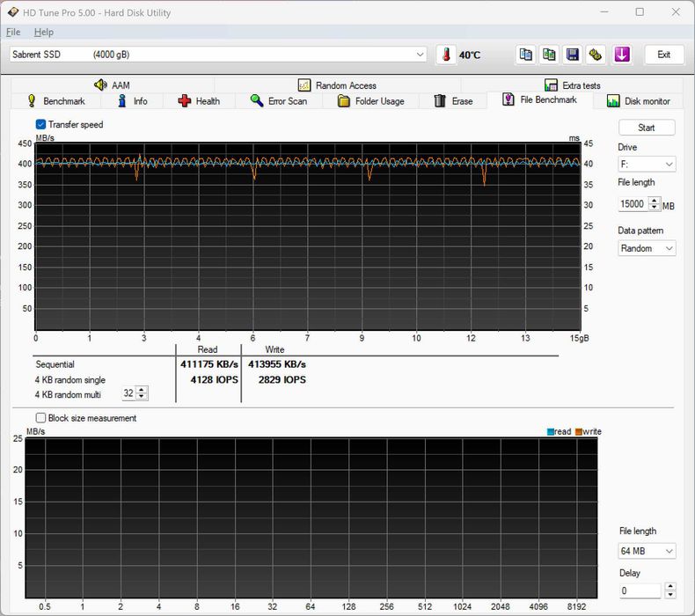Click the Delay value input field
This screenshot has width=695, height=616.
click(640, 590)
